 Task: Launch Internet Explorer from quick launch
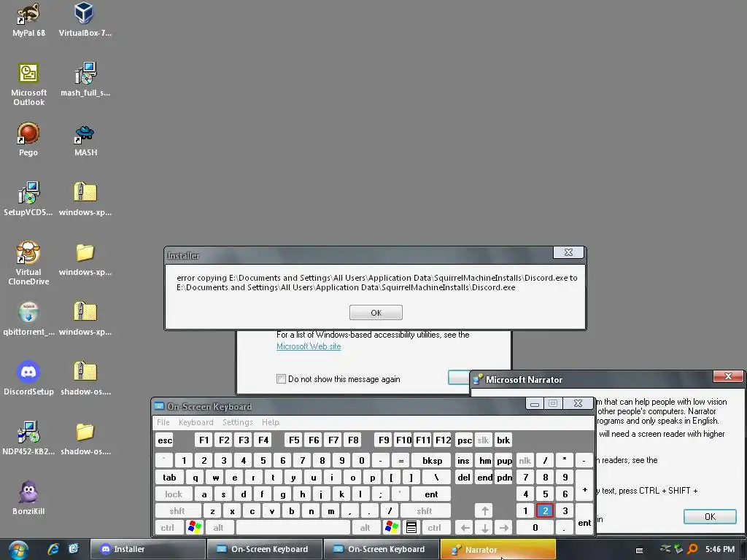[x=53, y=549]
